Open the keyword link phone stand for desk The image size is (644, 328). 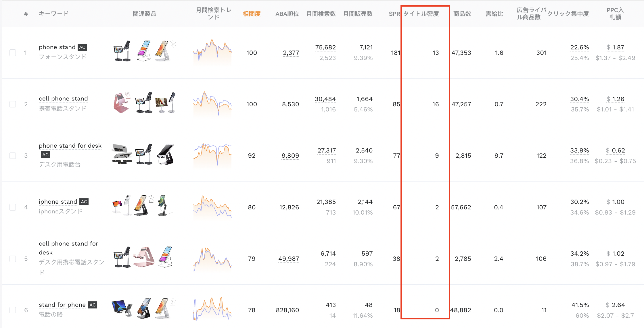click(x=70, y=146)
